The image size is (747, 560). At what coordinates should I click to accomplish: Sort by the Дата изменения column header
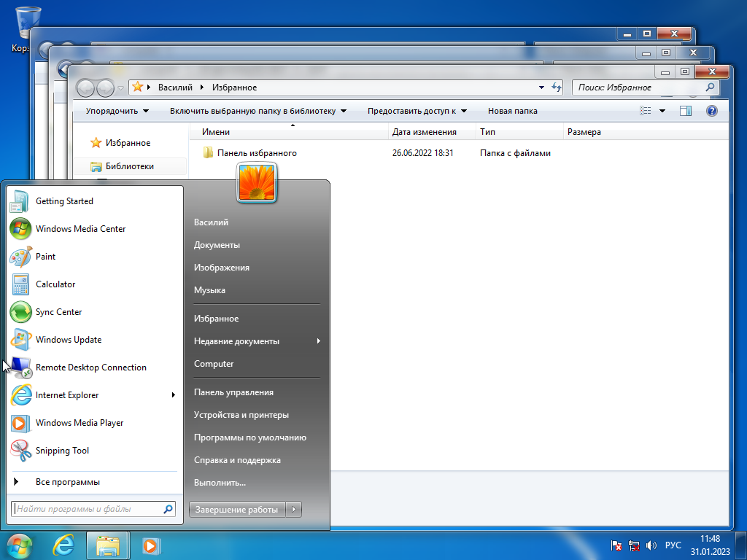432,132
